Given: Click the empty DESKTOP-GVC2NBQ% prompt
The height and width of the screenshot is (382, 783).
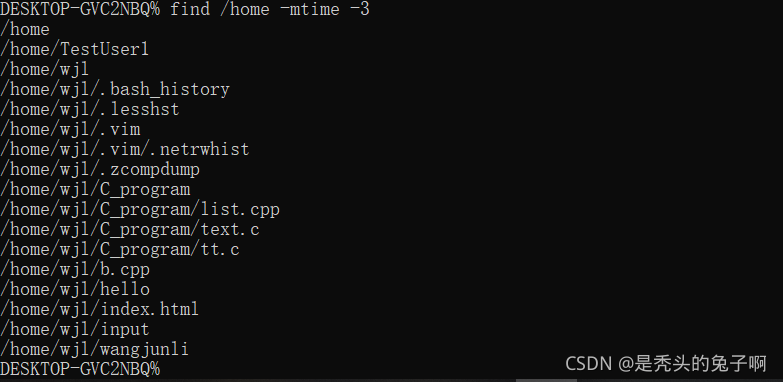Looking at the screenshot, I should click(80, 369).
